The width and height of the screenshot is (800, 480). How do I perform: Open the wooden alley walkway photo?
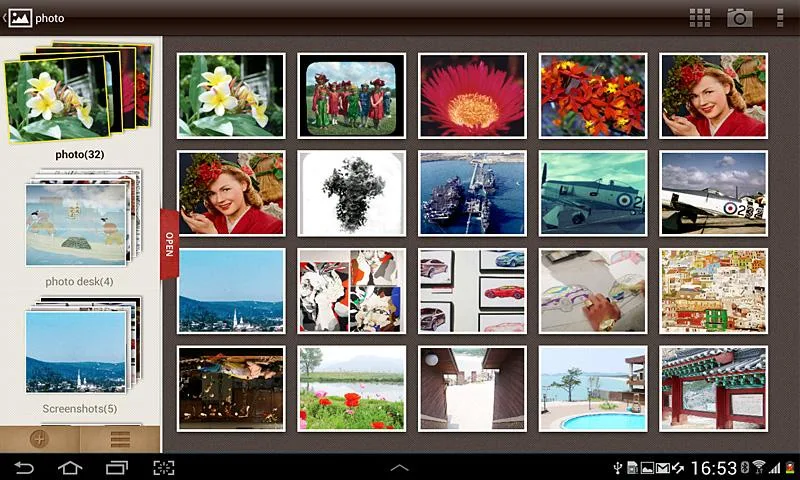click(472, 389)
